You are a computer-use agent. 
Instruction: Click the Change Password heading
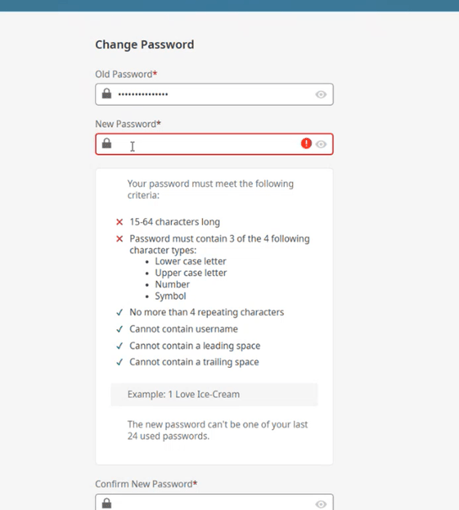pyautogui.click(x=145, y=45)
